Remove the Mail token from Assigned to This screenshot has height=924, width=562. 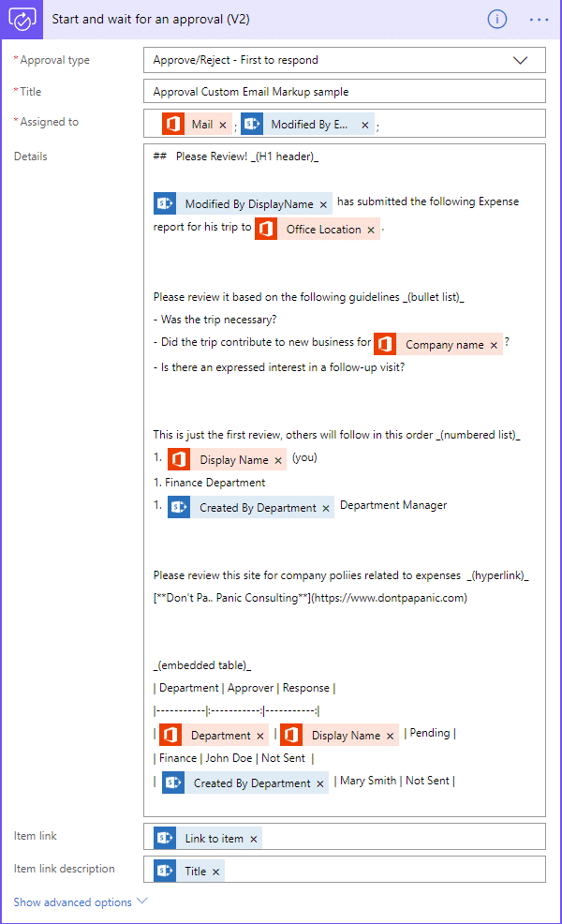pyautogui.click(x=223, y=125)
